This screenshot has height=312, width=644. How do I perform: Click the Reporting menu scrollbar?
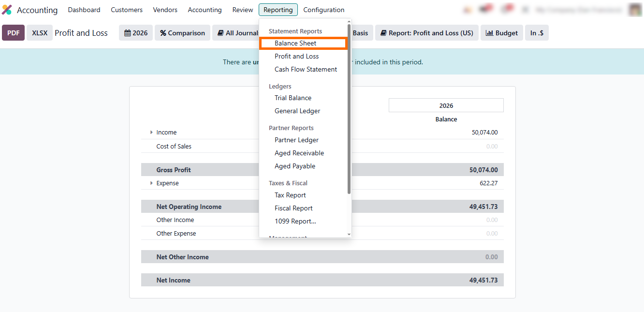pyautogui.click(x=349, y=121)
